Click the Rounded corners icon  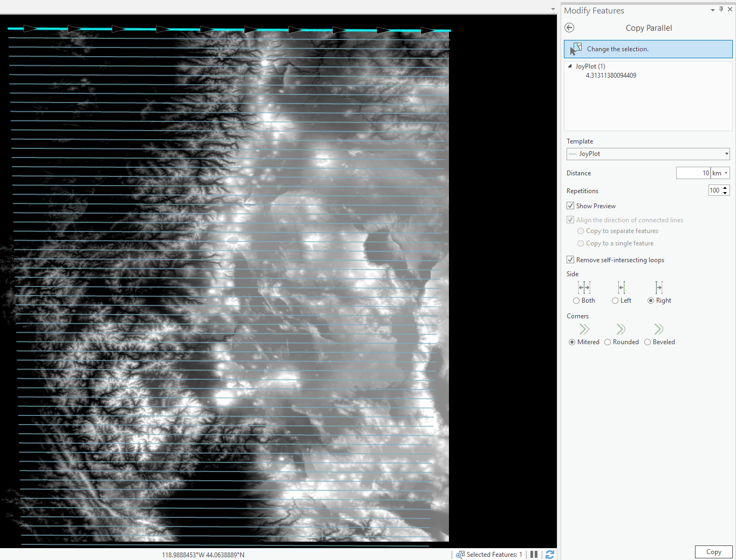621,329
